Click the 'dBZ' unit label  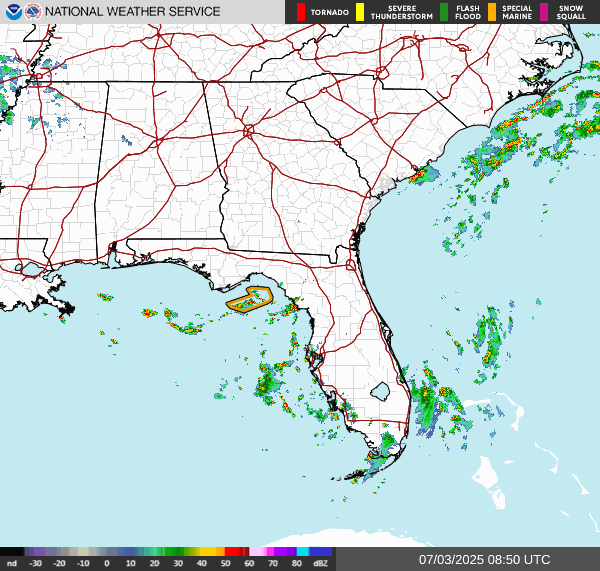click(x=320, y=563)
